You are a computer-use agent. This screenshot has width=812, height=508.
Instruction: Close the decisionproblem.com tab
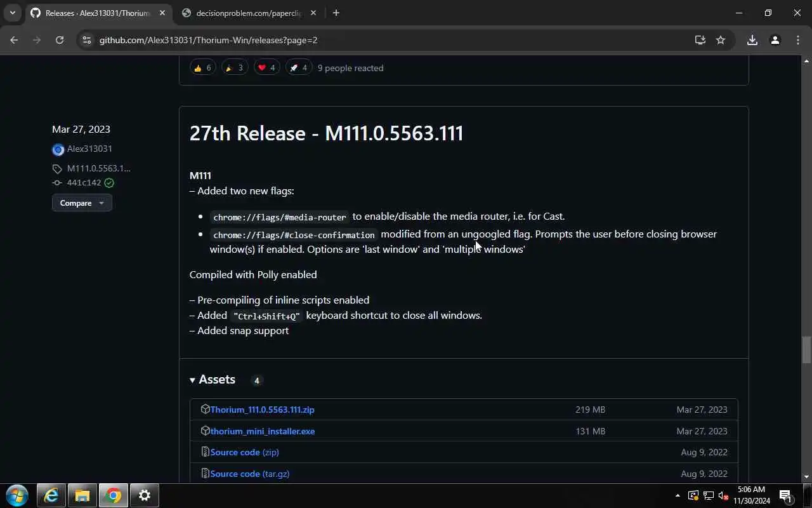pos(313,13)
